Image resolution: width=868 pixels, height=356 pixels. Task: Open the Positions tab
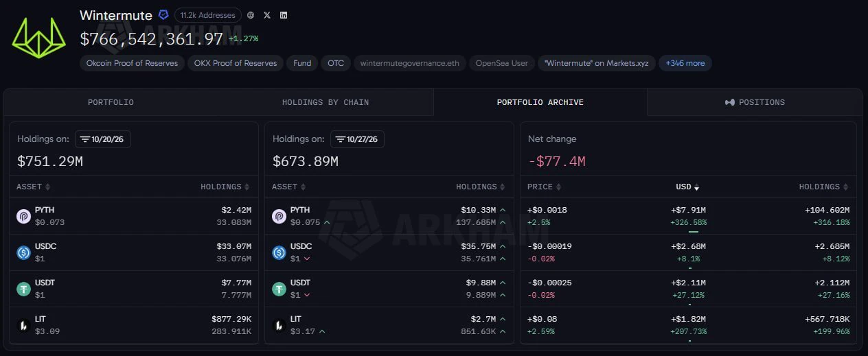pos(755,102)
